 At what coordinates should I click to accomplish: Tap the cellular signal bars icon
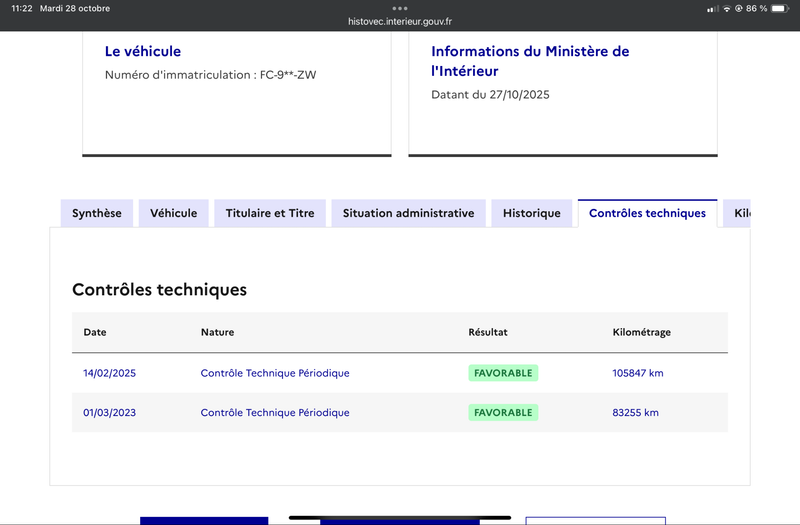(x=712, y=8)
